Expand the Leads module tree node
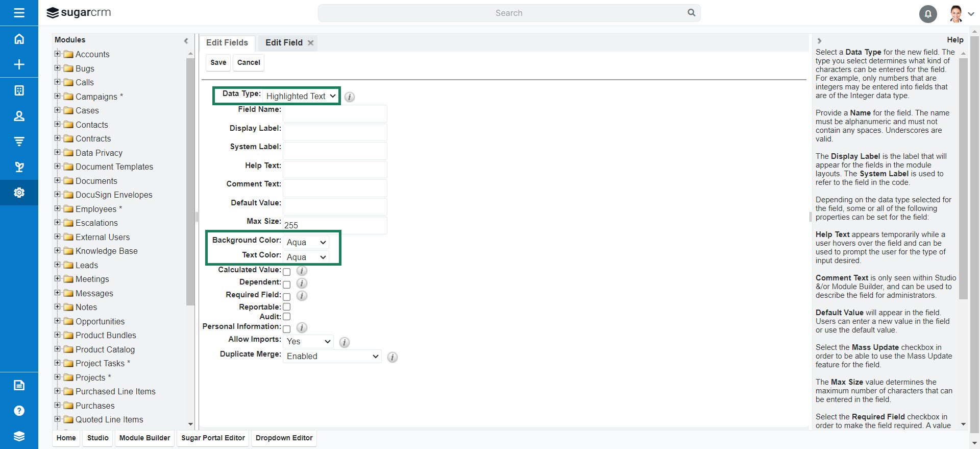The width and height of the screenshot is (980, 449). pos(58,265)
